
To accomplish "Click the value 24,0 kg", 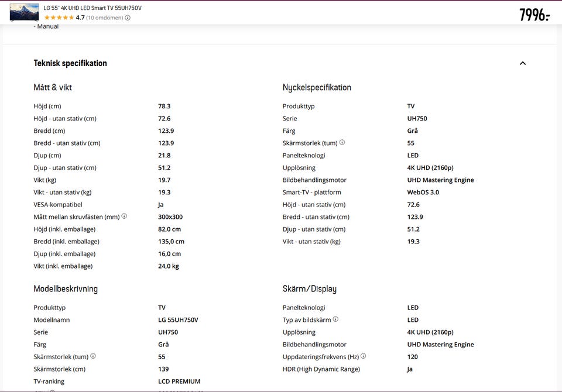I will pyautogui.click(x=169, y=266).
